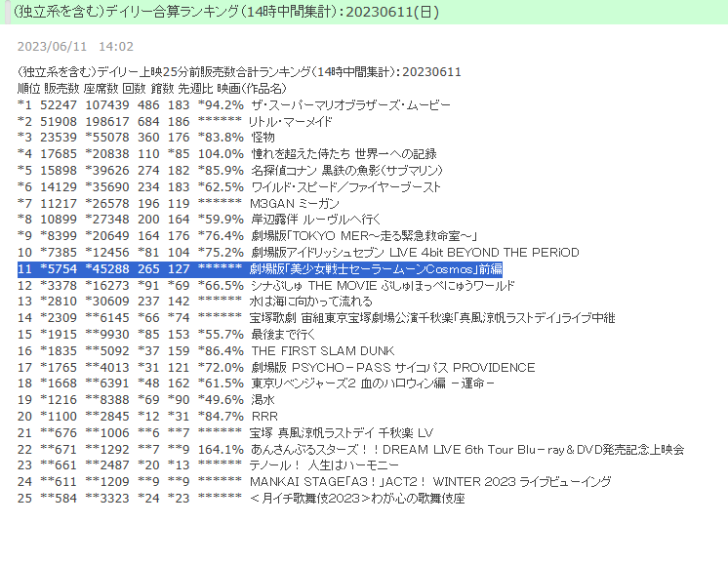
Task: Select the row M3GAN ミーガン
Action: [x=179, y=203]
